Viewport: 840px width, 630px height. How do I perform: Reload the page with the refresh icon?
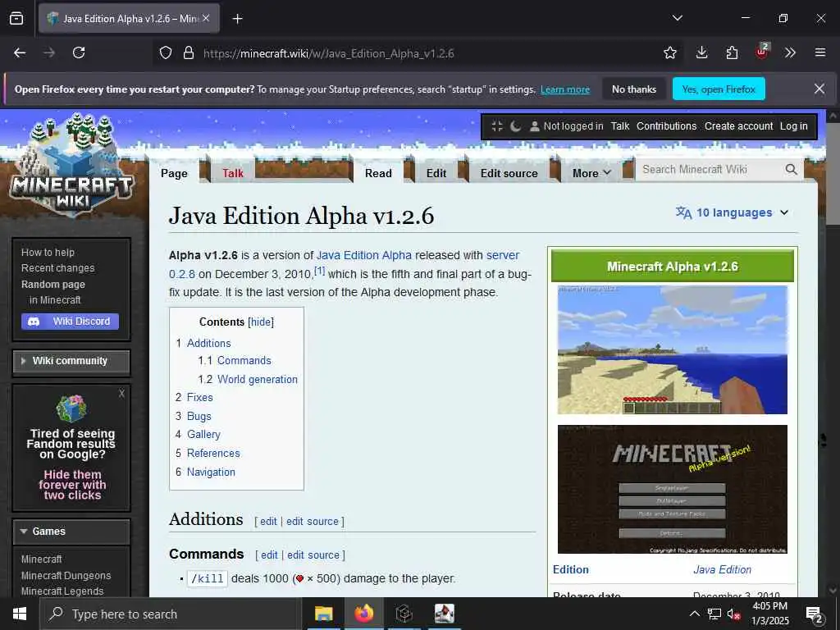point(79,52)
